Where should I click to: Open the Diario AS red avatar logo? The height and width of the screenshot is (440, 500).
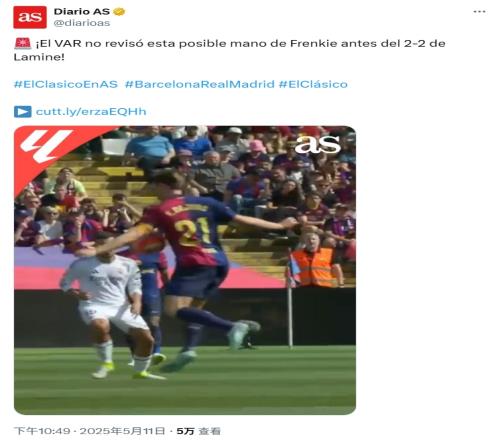[x=30, y=17]
